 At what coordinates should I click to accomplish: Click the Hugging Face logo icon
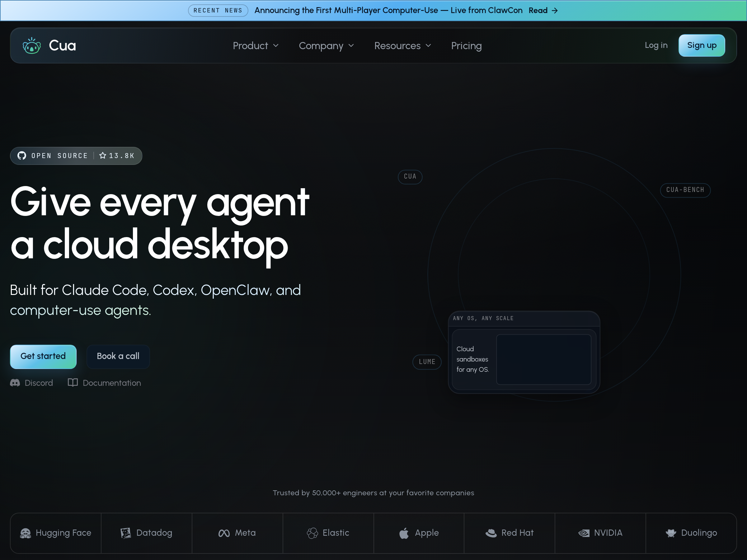coord(25,533)
